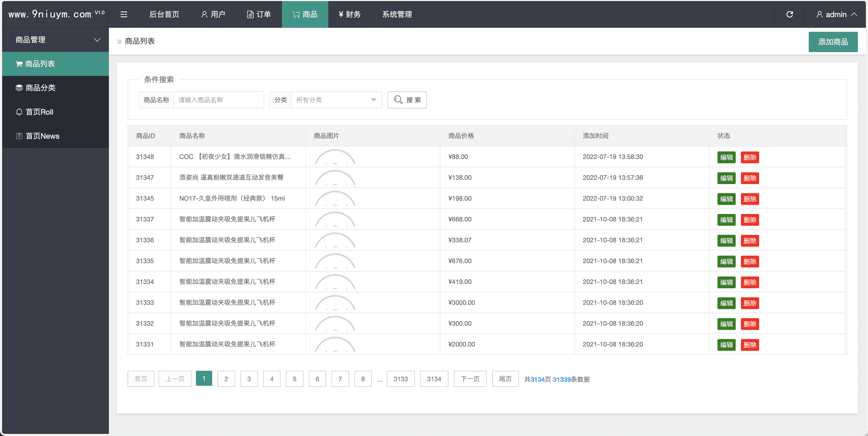Click the image thumbnail for product 31345
Viewport: 868px width, 436px height.
[x=335, y=198]
